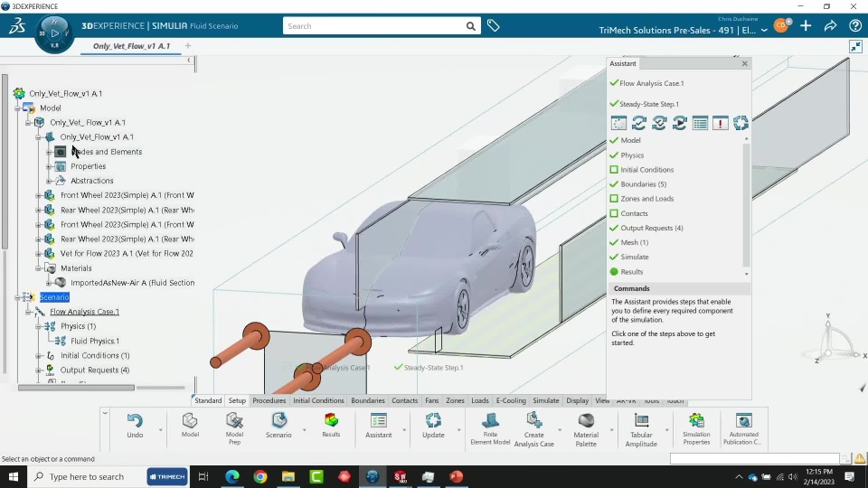Close the Assistant panel
The height and width of the screenshot is (488, 868).
pyautogui.click(x=744, y=63)
